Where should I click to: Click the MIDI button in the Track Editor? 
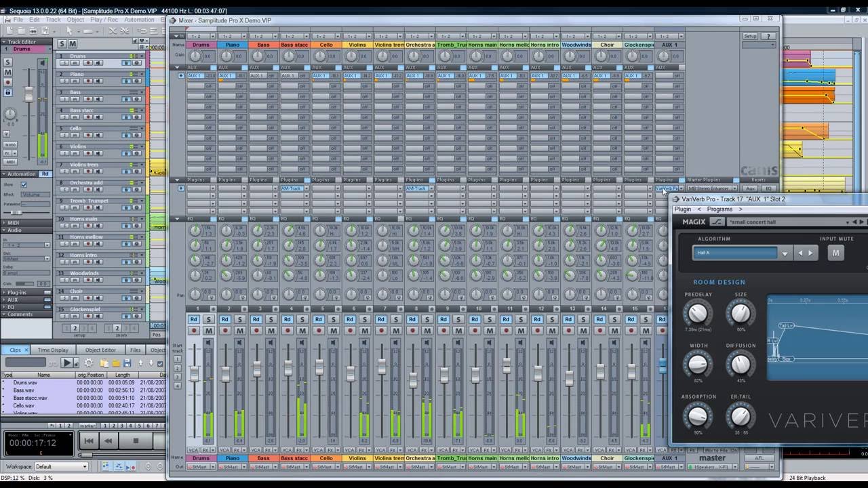(10, 162)
